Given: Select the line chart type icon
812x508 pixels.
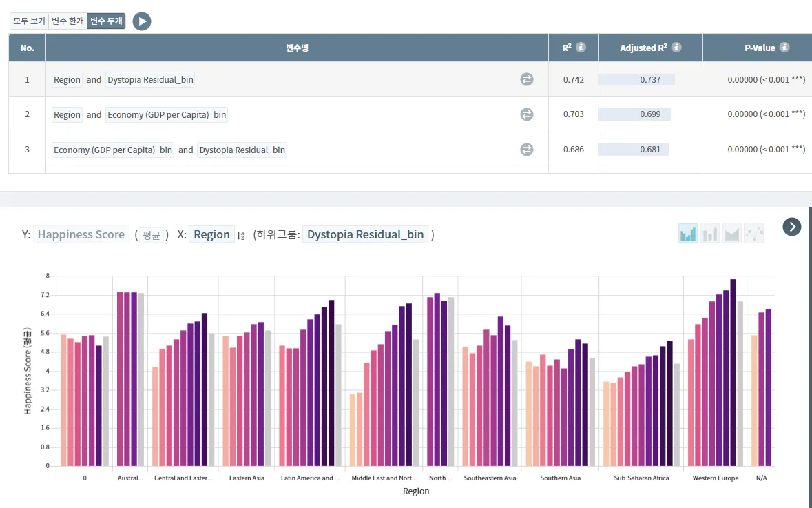Looking at the screenshot, I should point(754,233).
